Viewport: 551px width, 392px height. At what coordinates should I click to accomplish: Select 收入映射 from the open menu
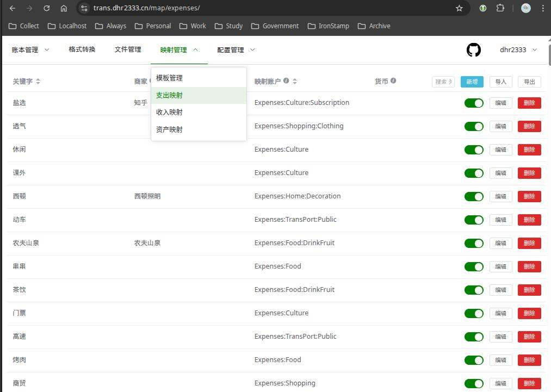169,113
